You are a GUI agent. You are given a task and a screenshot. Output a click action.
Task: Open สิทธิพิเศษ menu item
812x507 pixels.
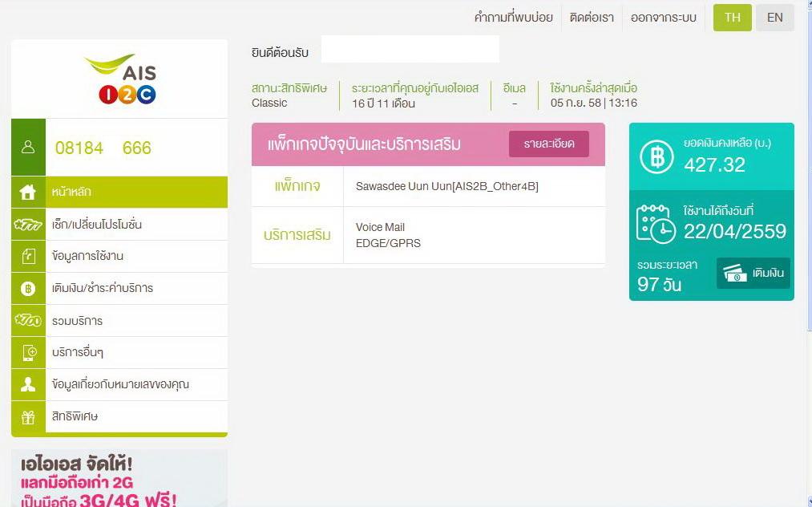pyautogui.click(x=119, y=416)
